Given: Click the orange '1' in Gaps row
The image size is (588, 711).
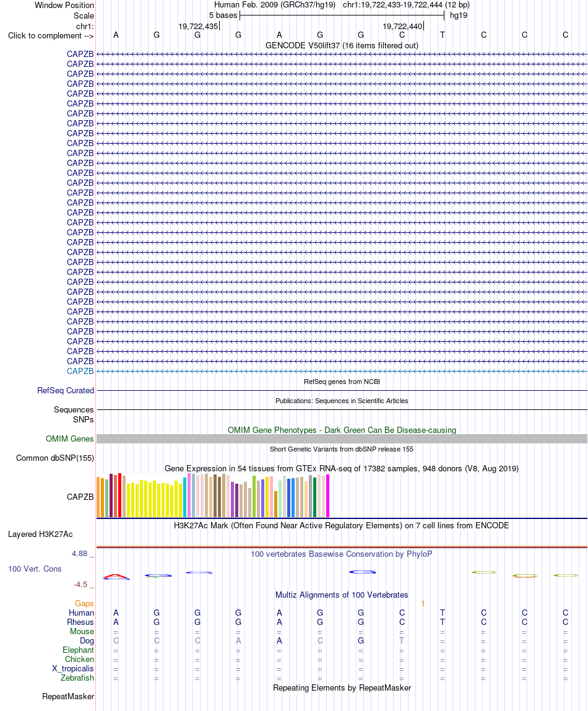Looking at the screenshot, I should 423,603.
